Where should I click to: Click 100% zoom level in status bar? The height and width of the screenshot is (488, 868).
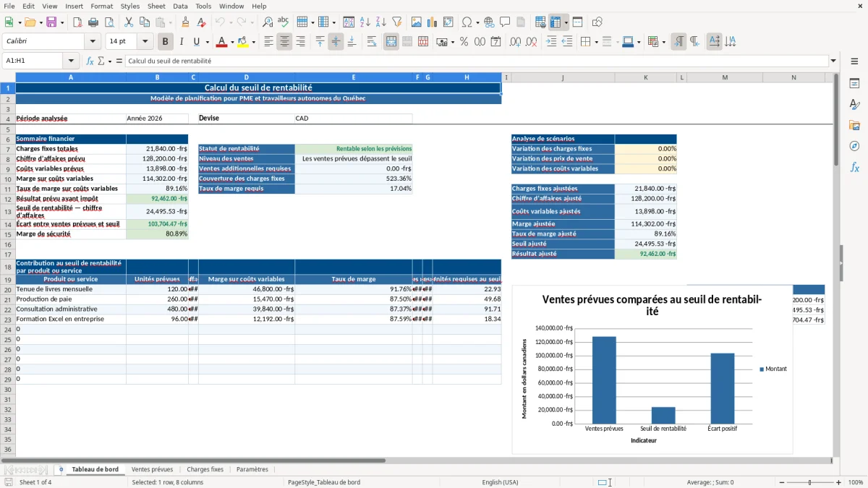(x=856, y=482)
